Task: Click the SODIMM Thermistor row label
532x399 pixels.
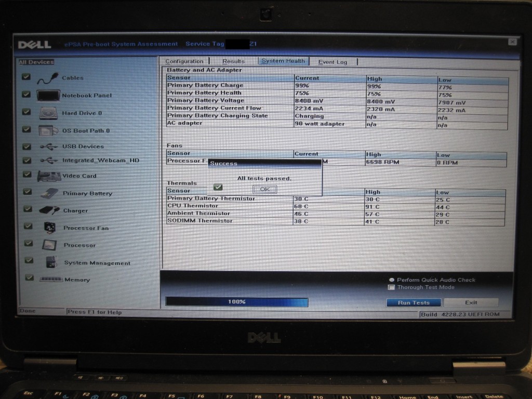Action: (x=200, y=220)
